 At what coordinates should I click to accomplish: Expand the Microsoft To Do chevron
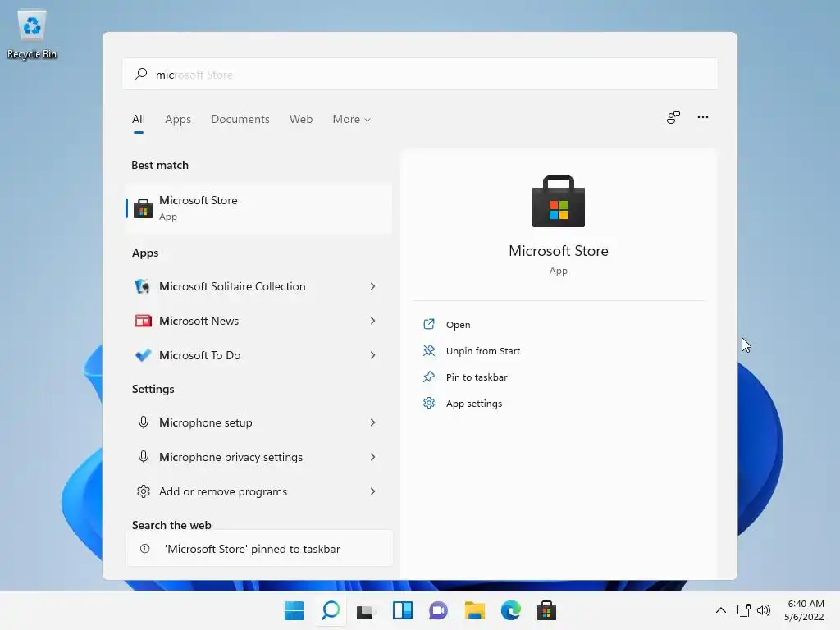(373, 355)
